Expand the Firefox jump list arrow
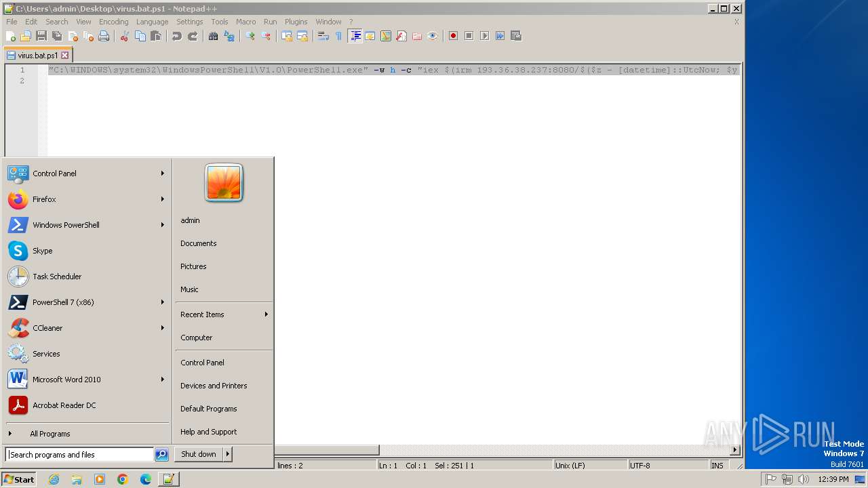 click(163, 199)
